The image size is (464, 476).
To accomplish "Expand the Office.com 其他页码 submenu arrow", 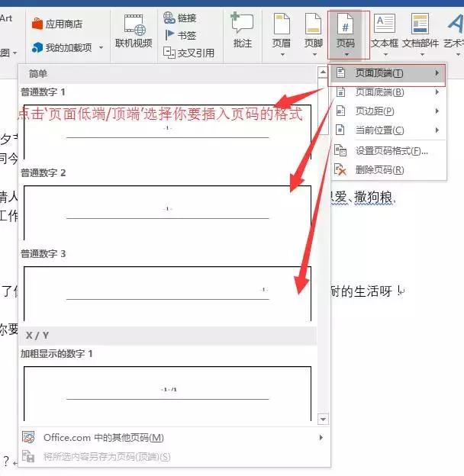I will (321, 437).
